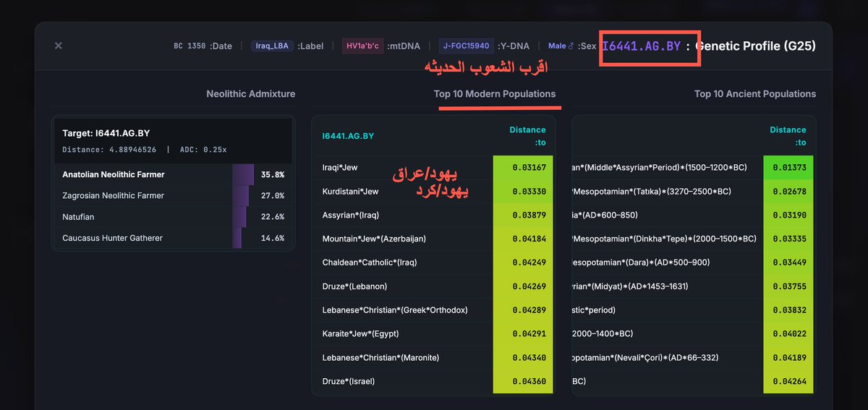The width and height of the screenshot is (868, 410).
Task: Click the 0.03190 ancient distance cell
Action: 788,215
